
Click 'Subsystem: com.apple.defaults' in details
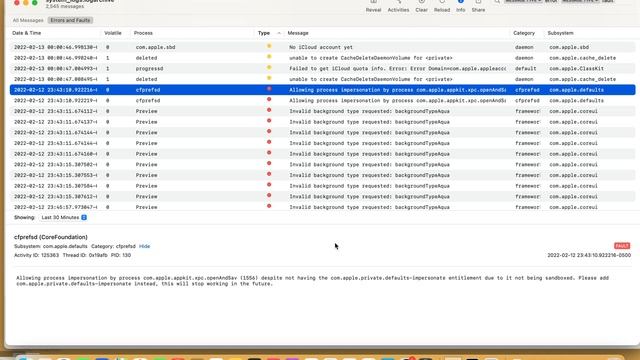pos(51,247)
